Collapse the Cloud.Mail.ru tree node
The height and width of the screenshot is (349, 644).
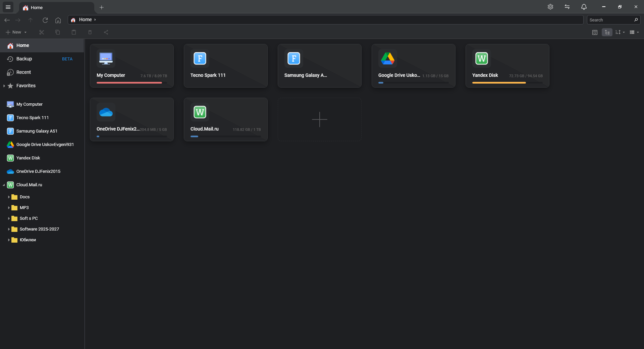click(x=4, y=185)
